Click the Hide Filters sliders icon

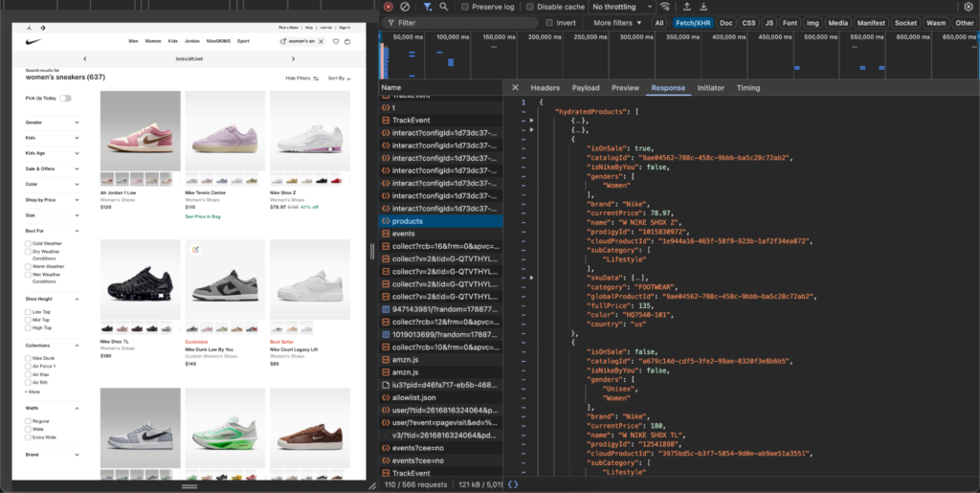coord(316,78)
